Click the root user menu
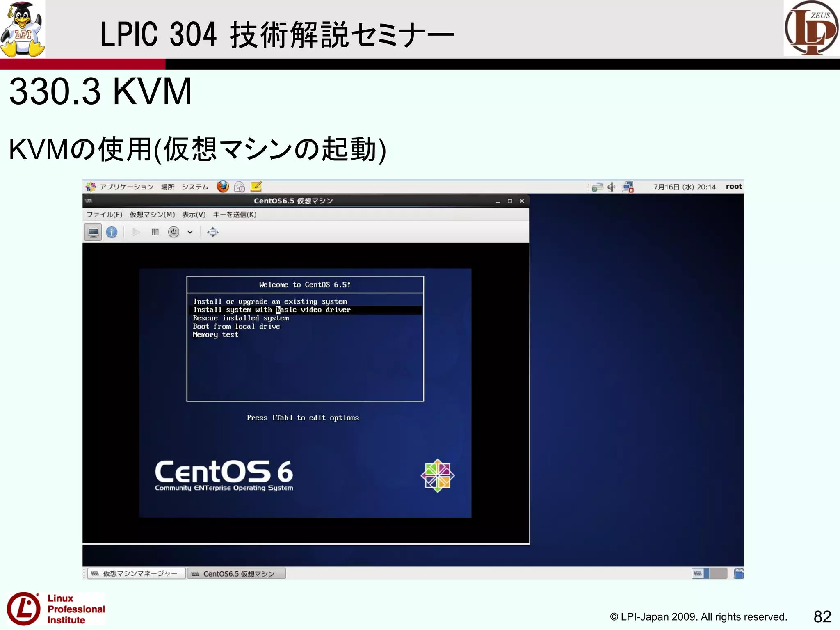This screenshot has width=840, height=630. [734, 187]
